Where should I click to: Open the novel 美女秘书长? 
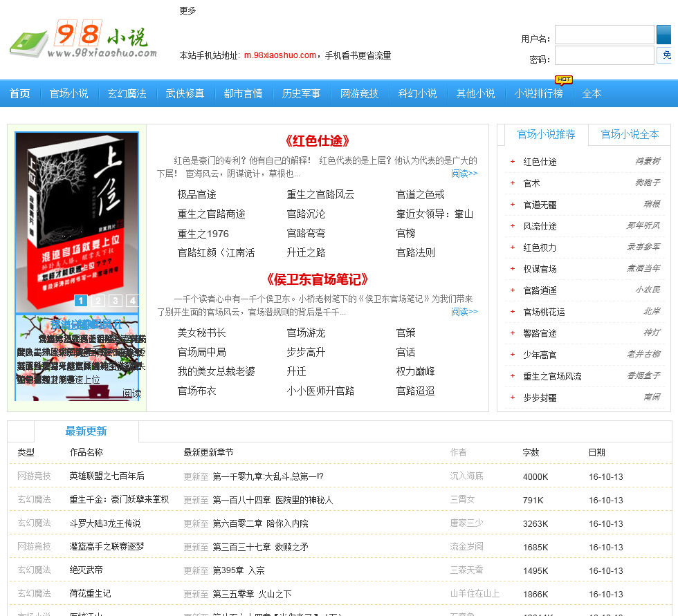click(201, 333)
